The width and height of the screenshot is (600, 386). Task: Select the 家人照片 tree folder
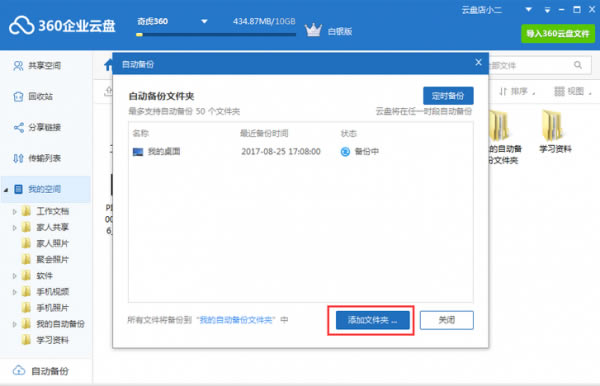(45, 243)
